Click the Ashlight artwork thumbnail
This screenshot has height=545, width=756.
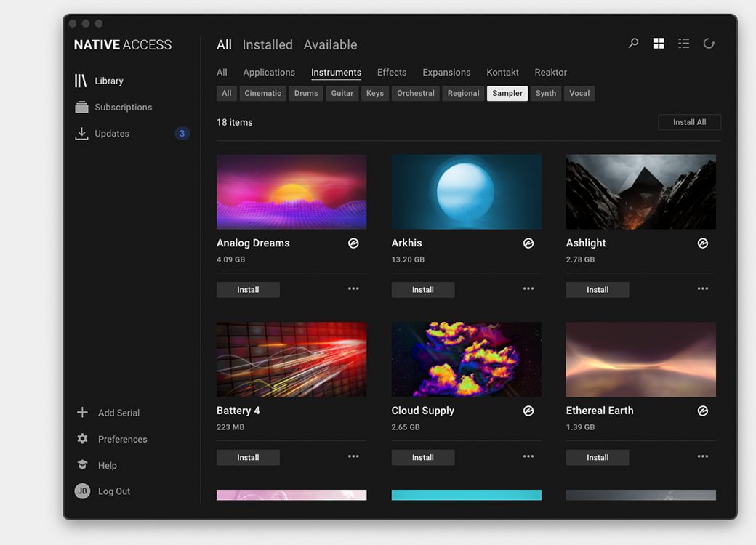click(640, 191)
